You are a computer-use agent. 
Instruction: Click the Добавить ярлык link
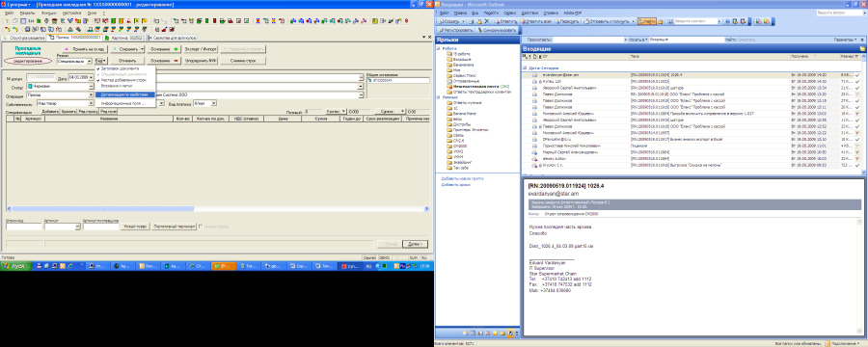coord(455,185)
